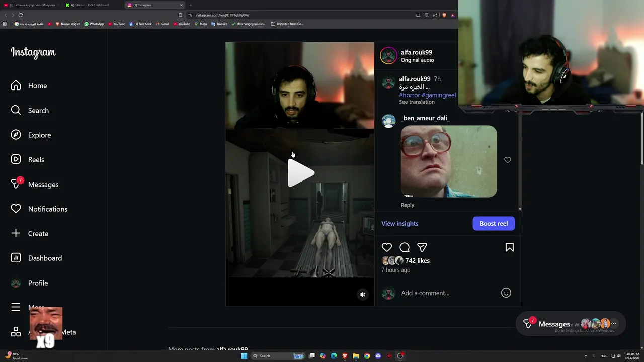Click Create plus icon
Image resolution: width=644 pixels, height=362 pixels.
pyautogui.click(x=16, y=234)
